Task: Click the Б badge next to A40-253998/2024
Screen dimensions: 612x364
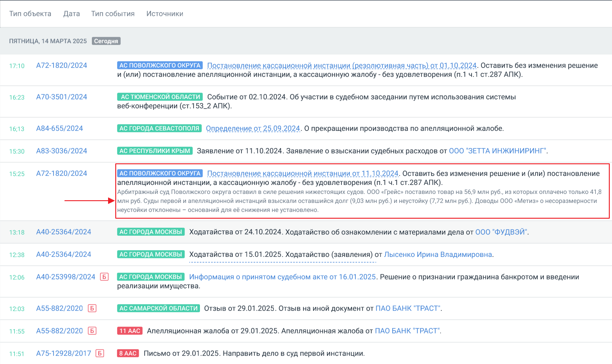Action: [x=104, y=277]
